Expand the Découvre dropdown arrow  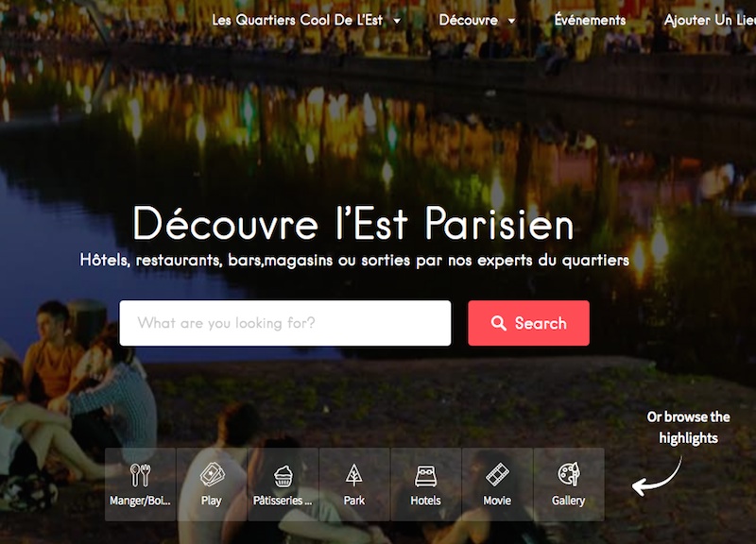pyautogui.click(x=511, y=21)
